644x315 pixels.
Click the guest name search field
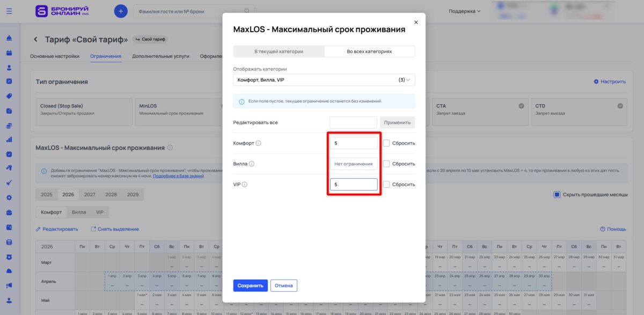[193, 11]
